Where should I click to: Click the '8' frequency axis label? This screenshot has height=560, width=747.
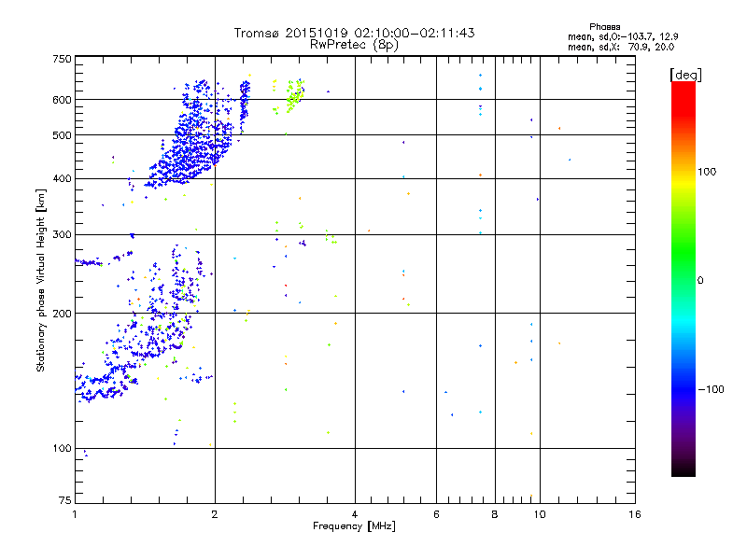coord(495,514)
